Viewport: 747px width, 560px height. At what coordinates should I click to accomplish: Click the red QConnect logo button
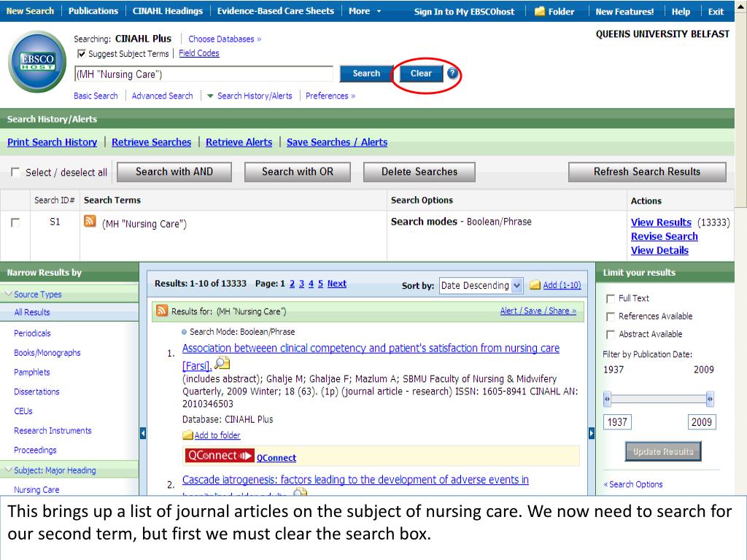[x=220, y=456]
